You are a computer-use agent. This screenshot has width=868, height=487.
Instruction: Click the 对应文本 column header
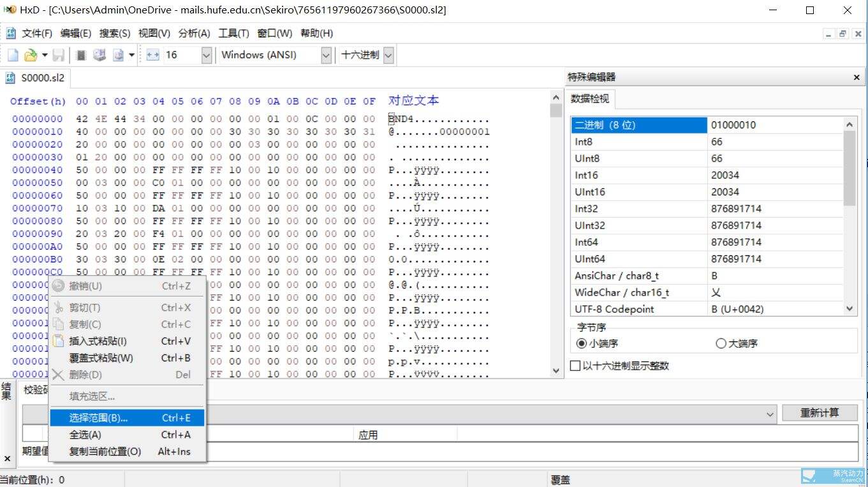click(413, 100)
